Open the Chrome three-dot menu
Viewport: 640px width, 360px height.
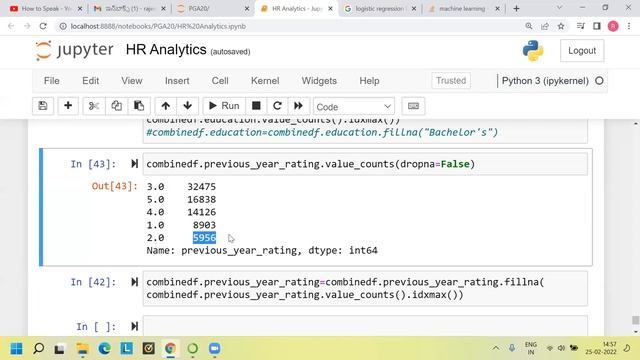[629, 26]
